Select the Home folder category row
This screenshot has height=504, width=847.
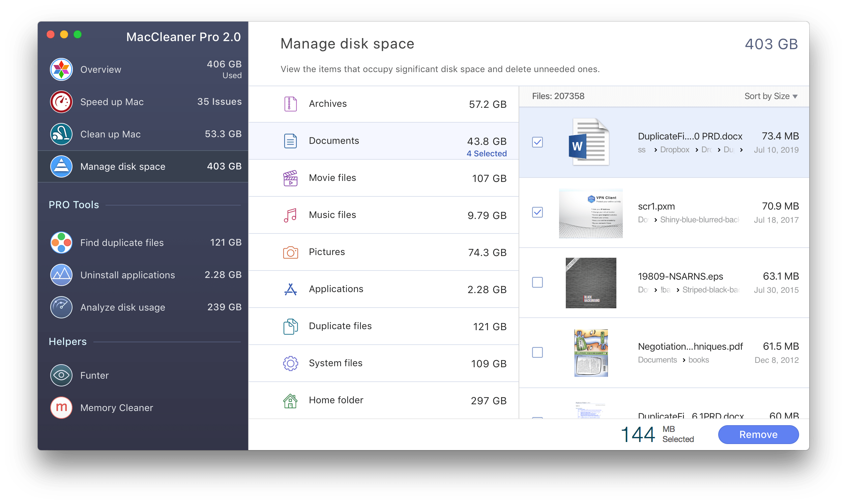(x=383, y=401)
